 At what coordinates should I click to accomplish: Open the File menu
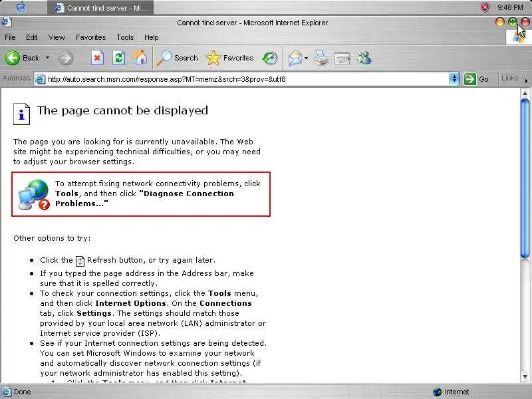click(x=10, y=37)
